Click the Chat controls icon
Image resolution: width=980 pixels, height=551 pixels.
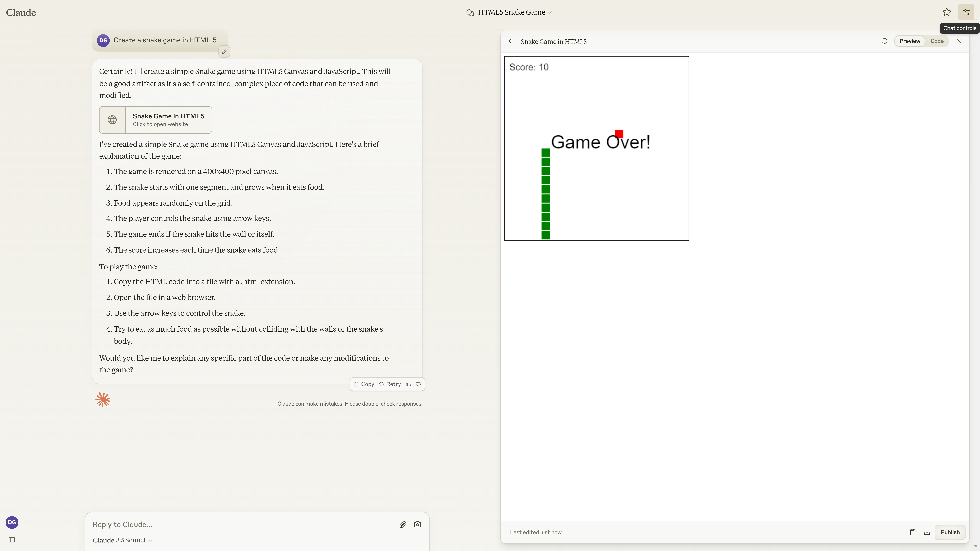pyautogui.click(x=965, y=12)
